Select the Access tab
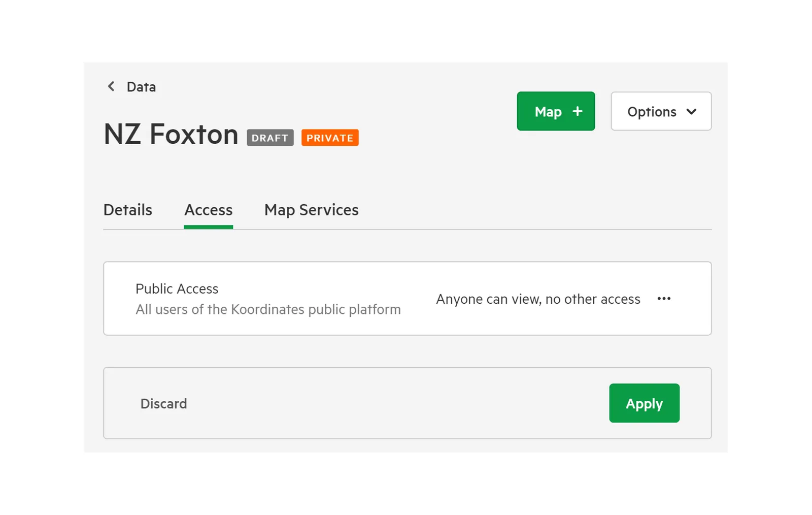This screenshot has width=812, height=515. coord(209,210)
